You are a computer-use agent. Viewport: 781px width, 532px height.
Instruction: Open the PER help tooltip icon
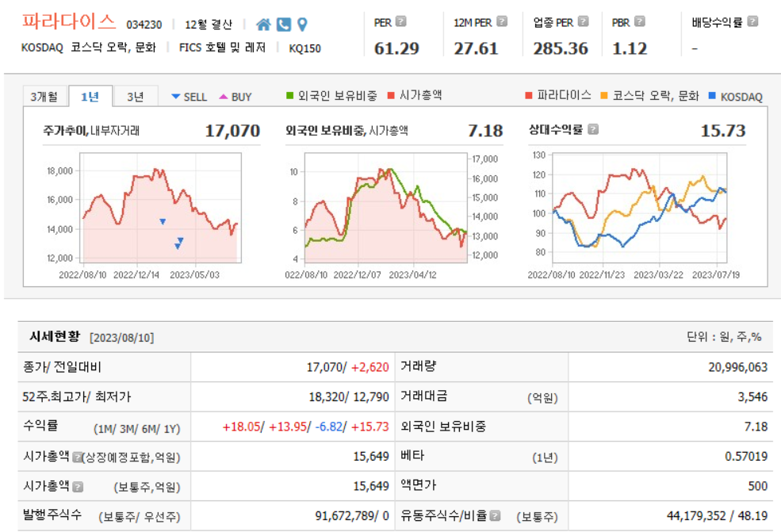coord(401,21)
